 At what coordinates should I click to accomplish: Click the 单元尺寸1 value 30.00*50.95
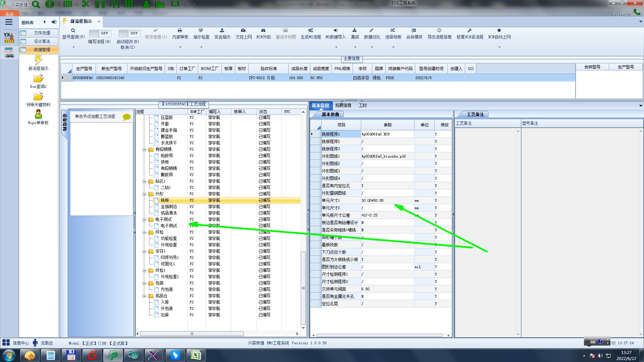[x=372, y=200]
